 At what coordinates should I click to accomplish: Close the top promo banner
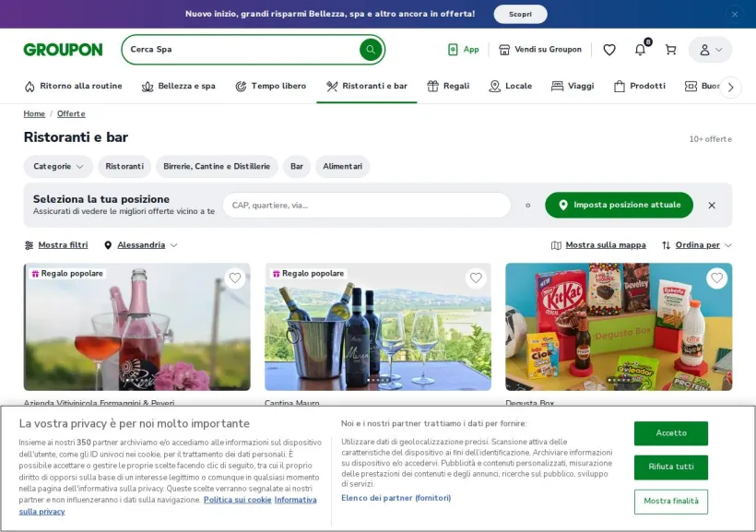pyautogui.click(x=734, y=15)
